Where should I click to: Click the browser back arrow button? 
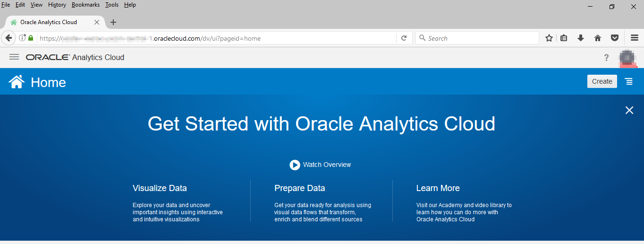point(8,38)
